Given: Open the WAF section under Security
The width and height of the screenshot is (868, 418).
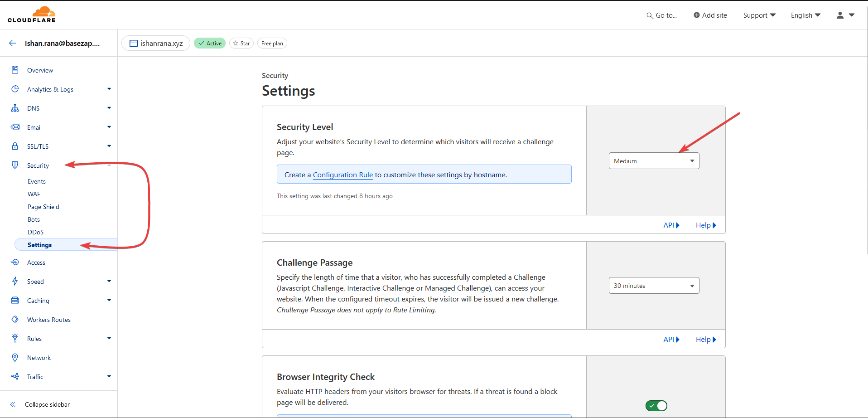Looking at the screenshot, I should (x=34, y=194).
